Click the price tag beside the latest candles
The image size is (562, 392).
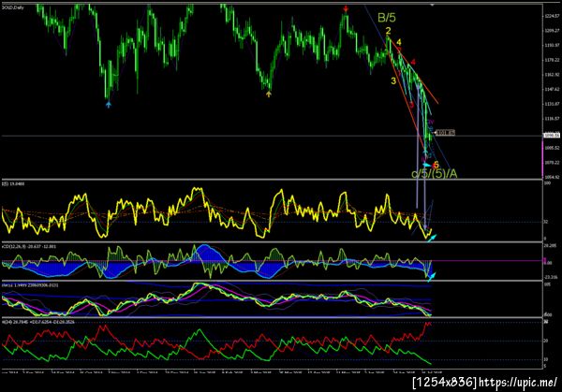click(446, 133)
